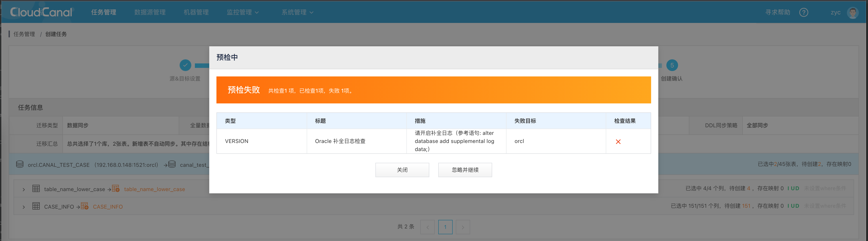Click the target database icon before canal_test schema
Image resolution: width=868 pixels, height=241 pixels.
[x=172, y=164]
